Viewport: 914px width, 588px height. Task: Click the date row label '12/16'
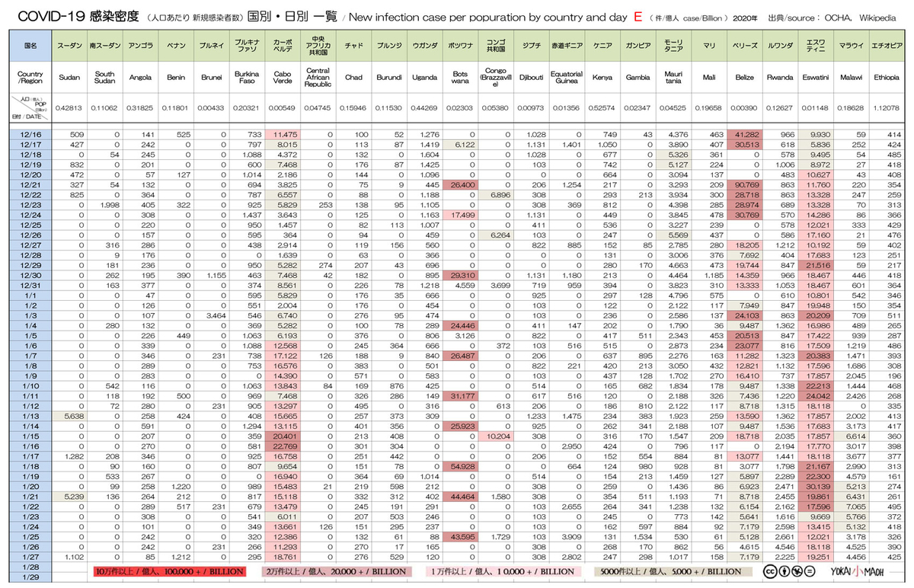point(31,134)
